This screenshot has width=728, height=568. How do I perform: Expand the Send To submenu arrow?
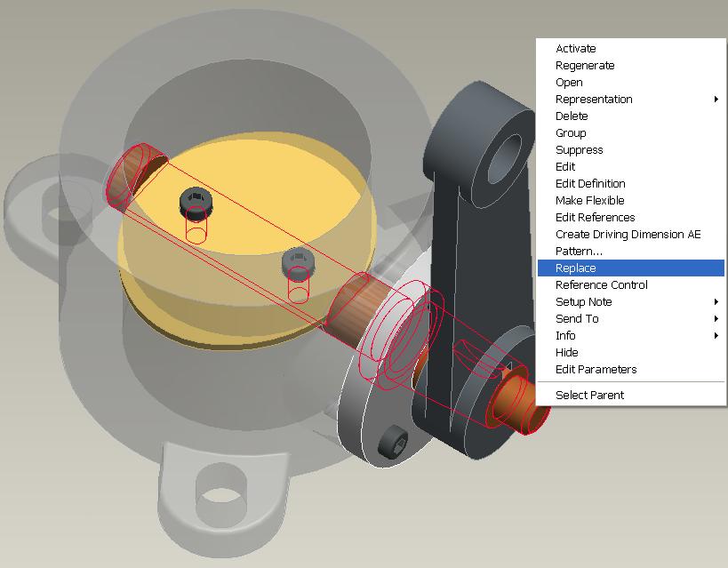coord(716,318)
